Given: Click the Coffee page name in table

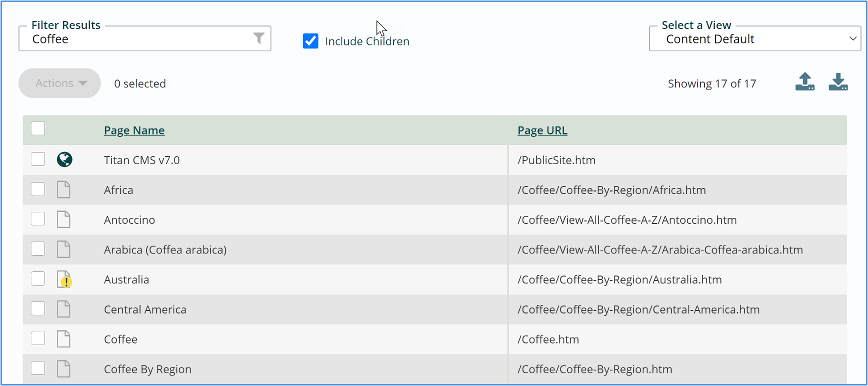Looking at the screenshot, I should (120, 339).
